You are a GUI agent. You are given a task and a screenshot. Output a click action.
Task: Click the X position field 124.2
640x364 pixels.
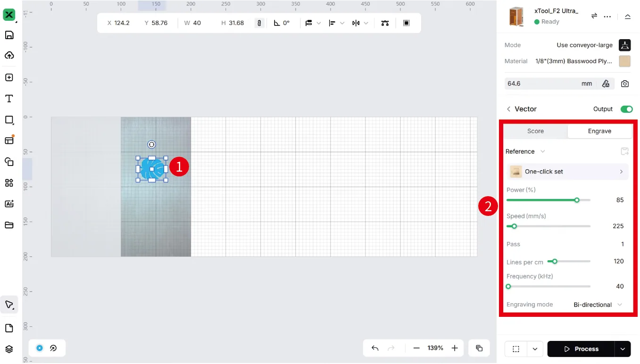pyautogui.click(x=122, y=23)
